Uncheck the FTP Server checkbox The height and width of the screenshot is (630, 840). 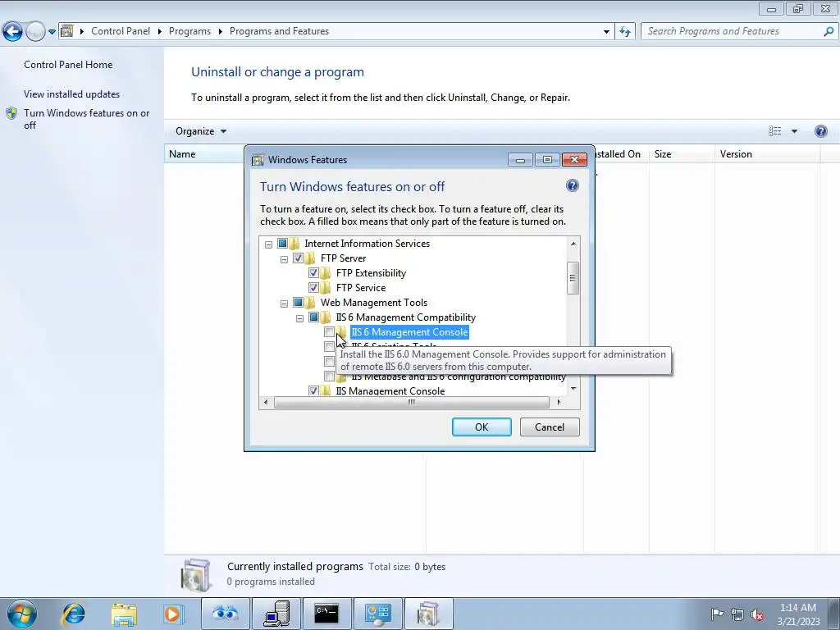pos(298,258)
